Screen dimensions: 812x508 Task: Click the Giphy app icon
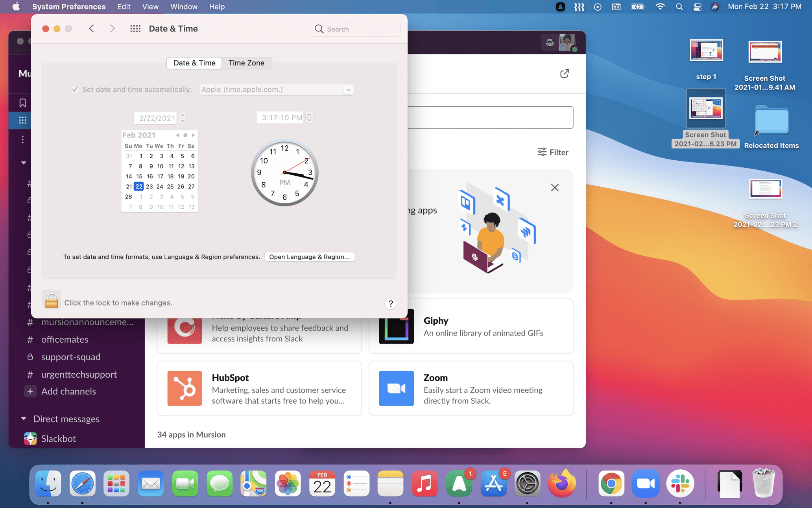tap(396, 326)
